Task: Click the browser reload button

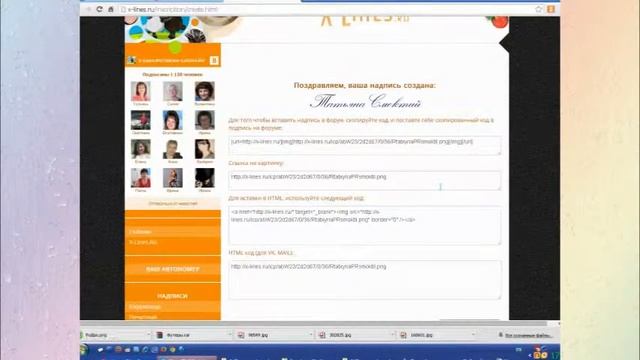Action: (x=99, y=9)
